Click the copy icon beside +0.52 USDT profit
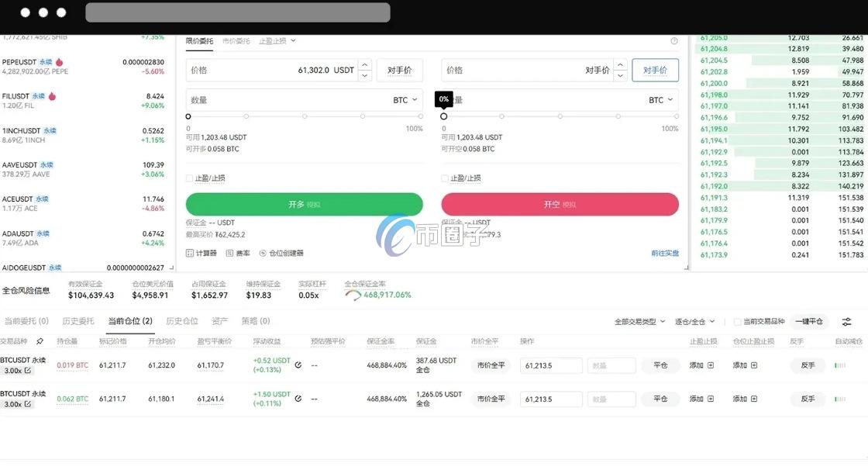868x470 pixels. (x=298, y=365)
